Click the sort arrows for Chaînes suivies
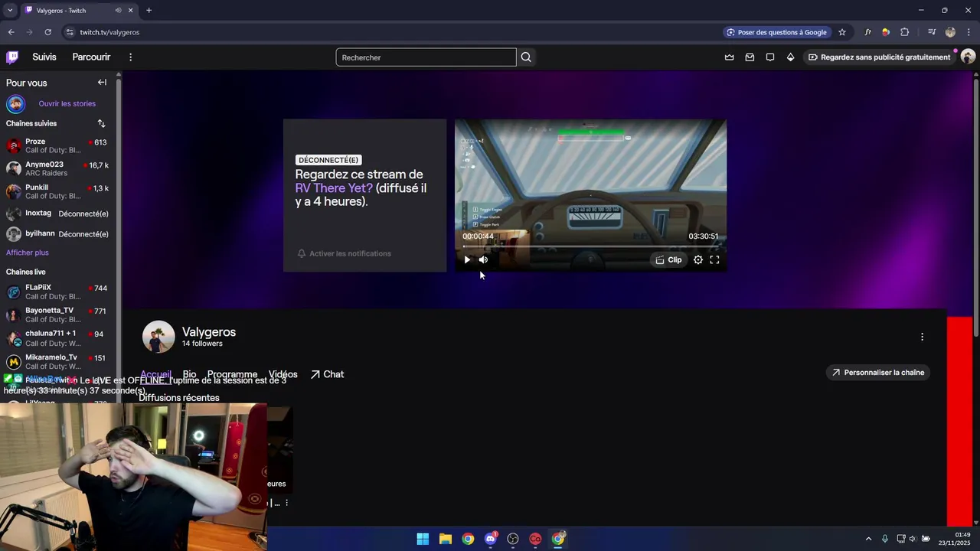 coord(101,123)
